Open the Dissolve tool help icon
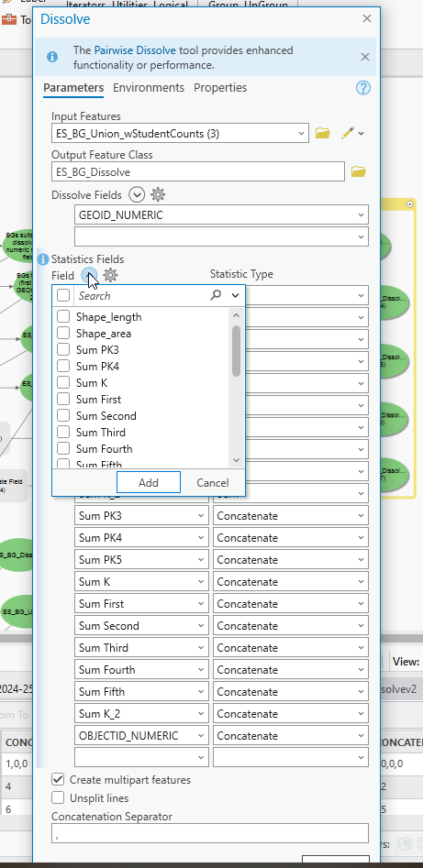The height and width of the screenshot is (868, 423). [363, 88]
